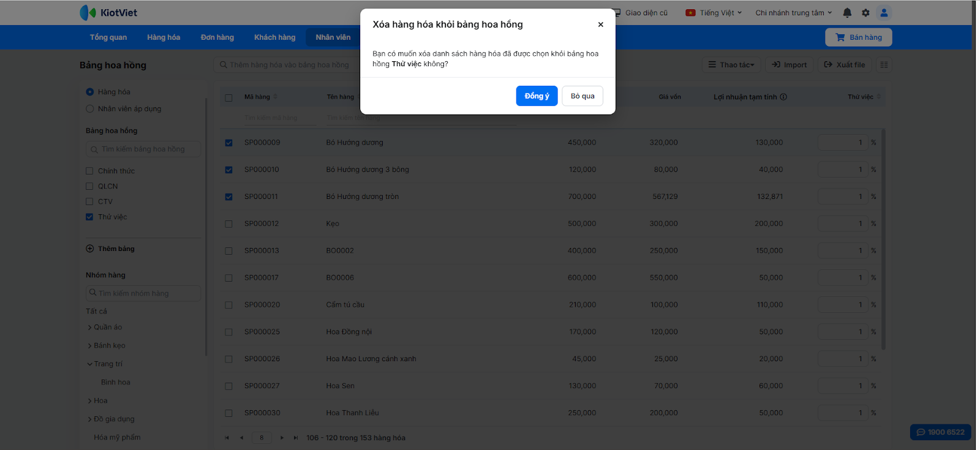Check the SP000012 Kẹo row checkbox

pos(228,224)
